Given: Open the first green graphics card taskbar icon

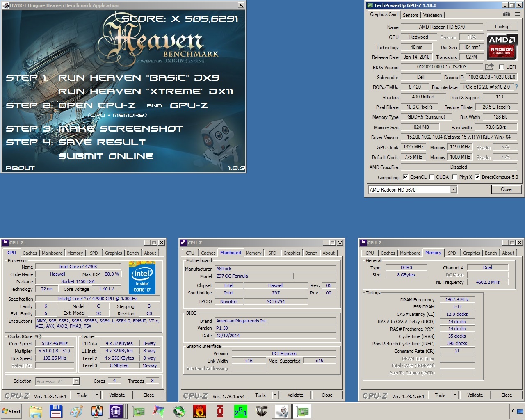Looking at the screenshot, I should 139,411.
